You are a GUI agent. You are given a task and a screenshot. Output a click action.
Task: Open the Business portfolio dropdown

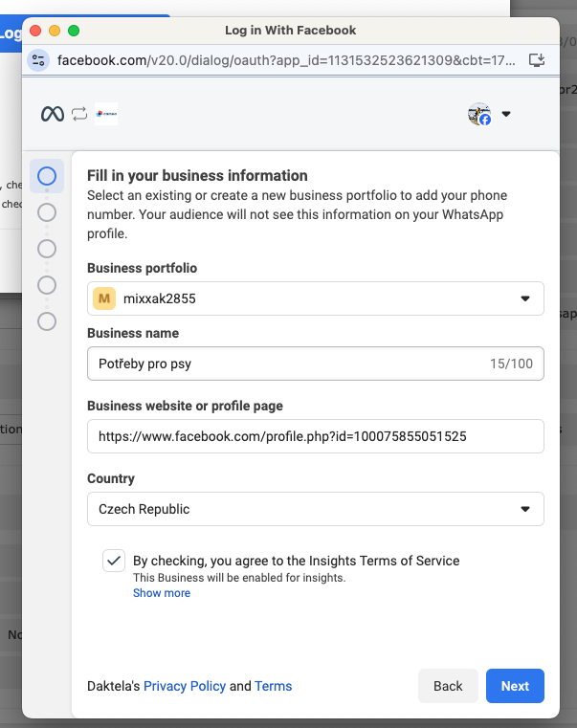(x=315, y=298)
